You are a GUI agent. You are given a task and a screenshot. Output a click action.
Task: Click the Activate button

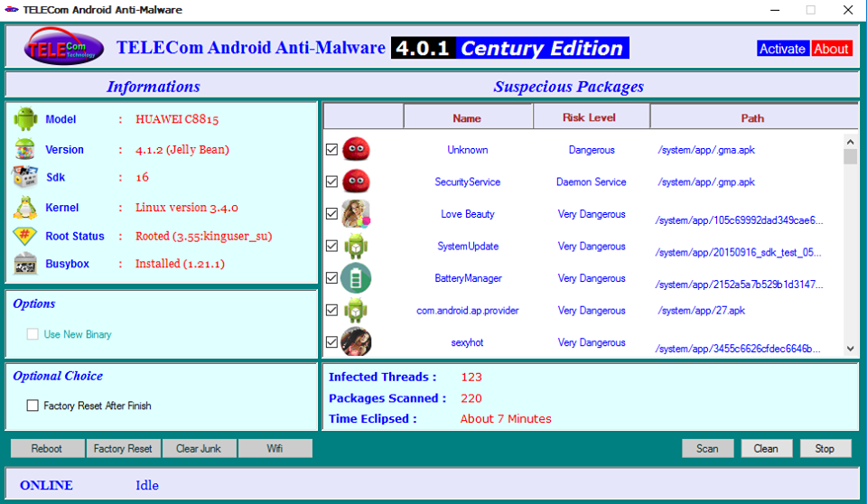tap(782, 49)
